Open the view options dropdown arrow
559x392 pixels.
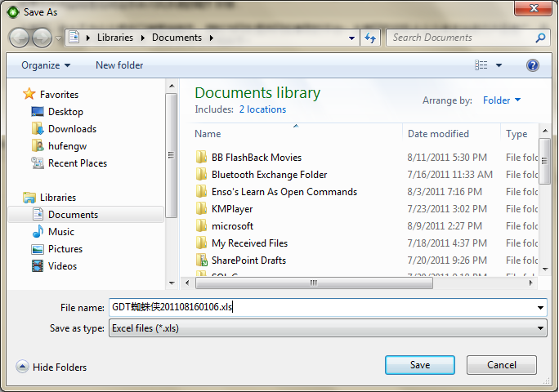pyautogui.click(x=499, y=65)
